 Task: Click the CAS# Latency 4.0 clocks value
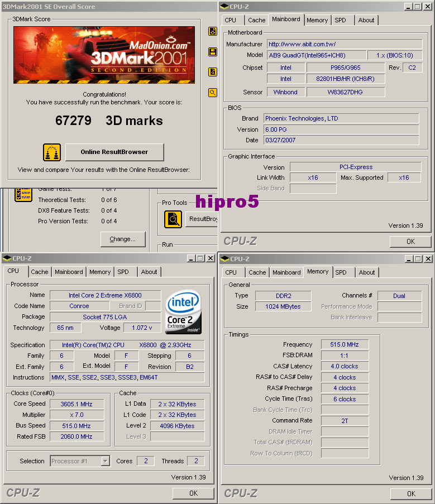[345, 366]
